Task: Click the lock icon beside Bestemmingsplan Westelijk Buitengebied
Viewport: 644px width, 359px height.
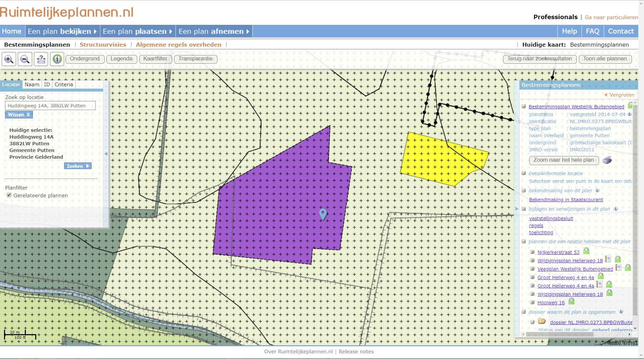Action: 630,105
